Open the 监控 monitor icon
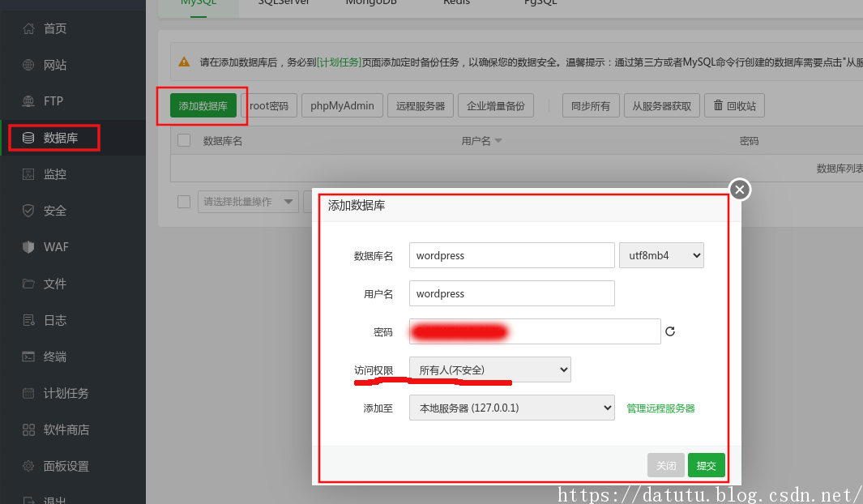The image size is (863, 504). tap(28, 174)
